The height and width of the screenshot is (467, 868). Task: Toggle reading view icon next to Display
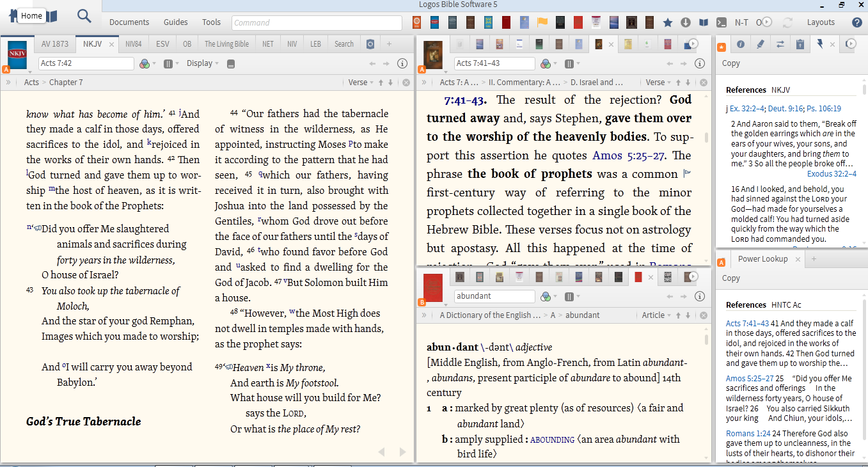pos(231,63)
